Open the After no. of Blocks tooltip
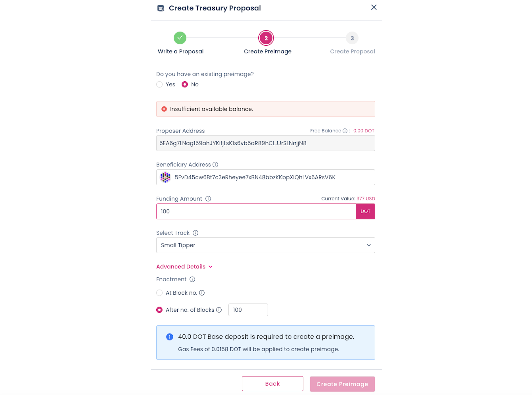Screen dimensions: 532x395 pyautogui.click(x=219, y=310)
